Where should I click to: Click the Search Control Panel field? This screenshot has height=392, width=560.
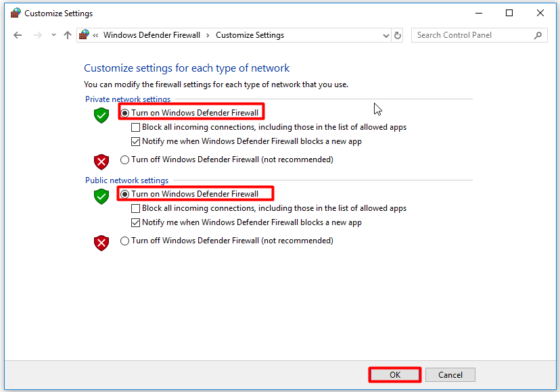coord(480,35)
